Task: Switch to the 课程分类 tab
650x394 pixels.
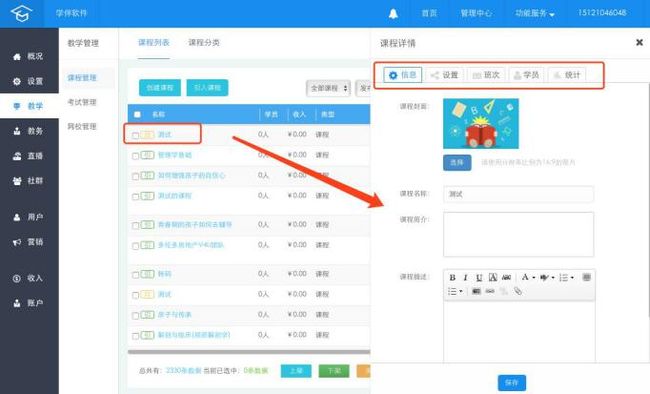Action: (204, 42)
